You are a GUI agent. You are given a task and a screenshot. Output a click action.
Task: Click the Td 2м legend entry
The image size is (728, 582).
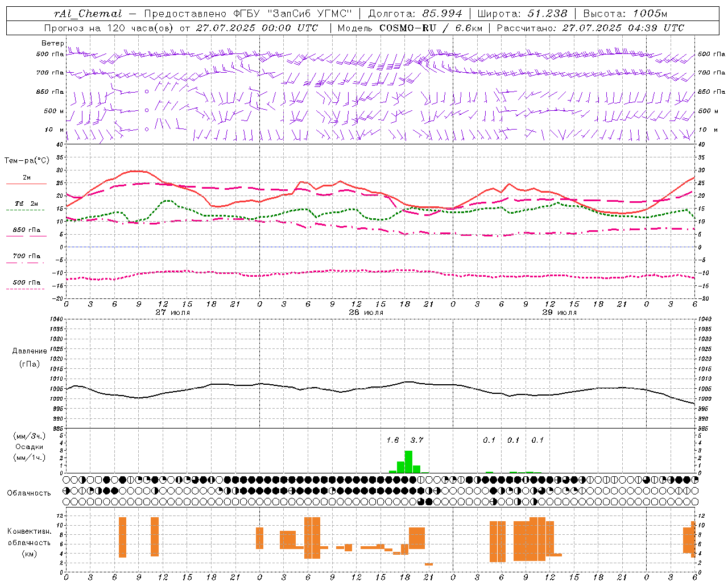(x=26, y=203)
